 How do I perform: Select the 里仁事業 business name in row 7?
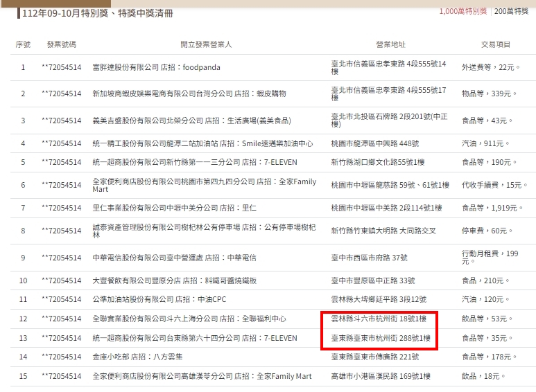pyautogui.click(x=174, y=208)
